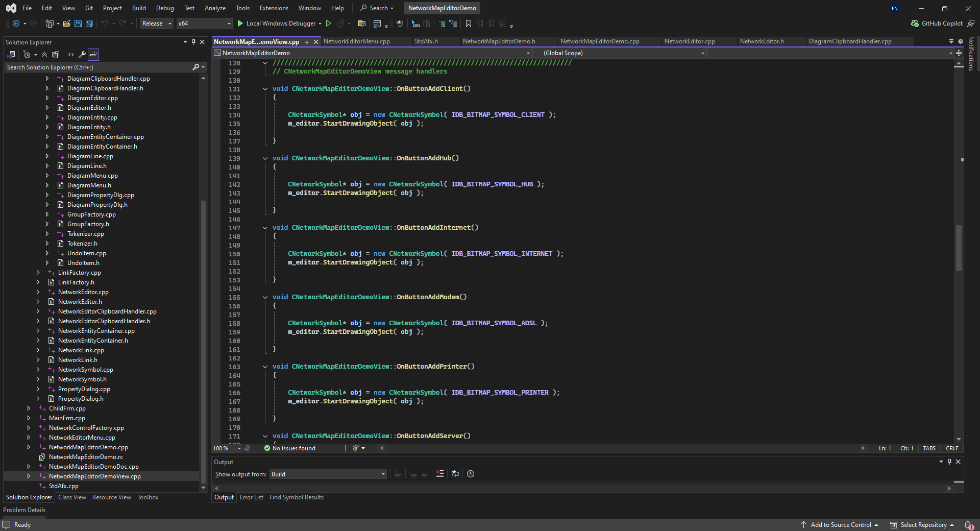Image resolution: width=980 pixels, height=531 pixels.
Task: Toggle auto-hide pin on Solution Explorer panel
Action: pyautogui.click(x=193, y=42)
